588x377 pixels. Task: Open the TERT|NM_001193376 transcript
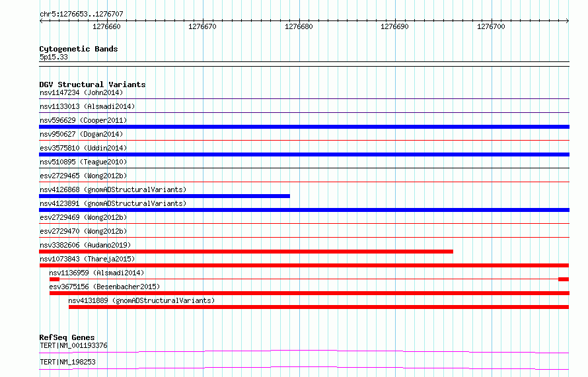click(73, 345)
